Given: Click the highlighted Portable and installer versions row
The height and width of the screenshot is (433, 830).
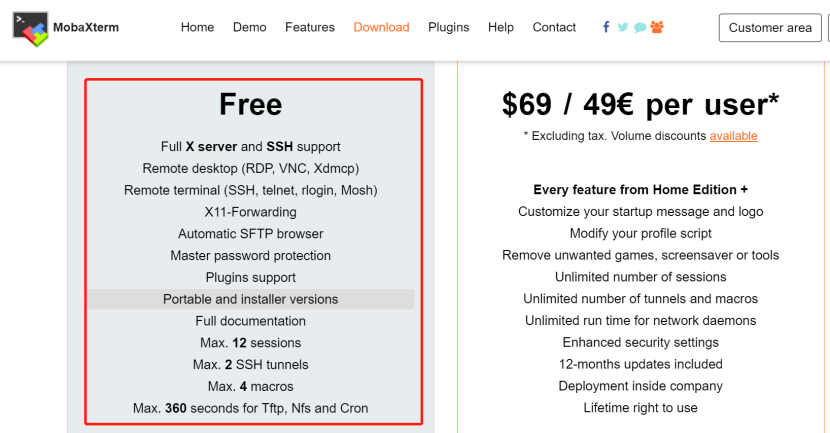Looking at the screenshot, I should coord(250,299).
